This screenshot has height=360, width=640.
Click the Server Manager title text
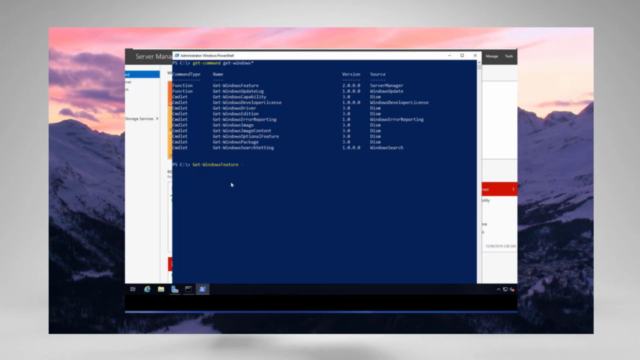[x=153, y=56]
